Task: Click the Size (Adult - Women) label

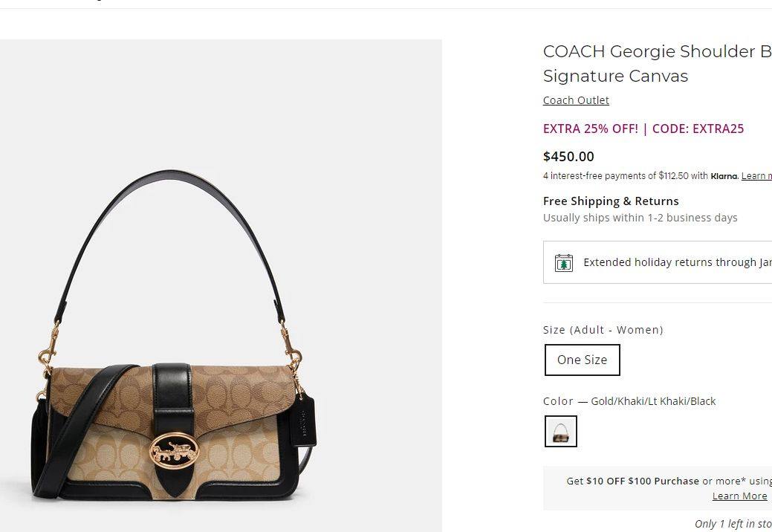Action: [x=603, y=330]
